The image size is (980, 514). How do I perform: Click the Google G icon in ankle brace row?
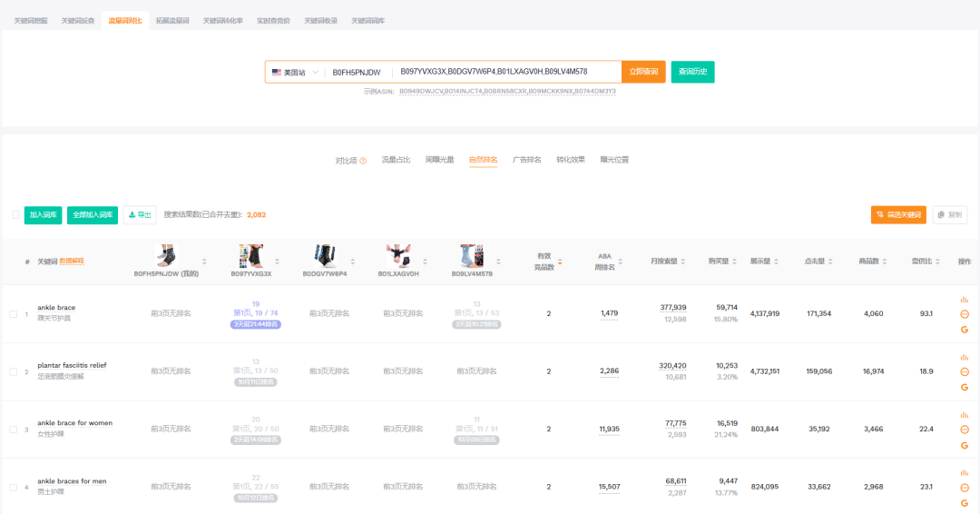965,330
